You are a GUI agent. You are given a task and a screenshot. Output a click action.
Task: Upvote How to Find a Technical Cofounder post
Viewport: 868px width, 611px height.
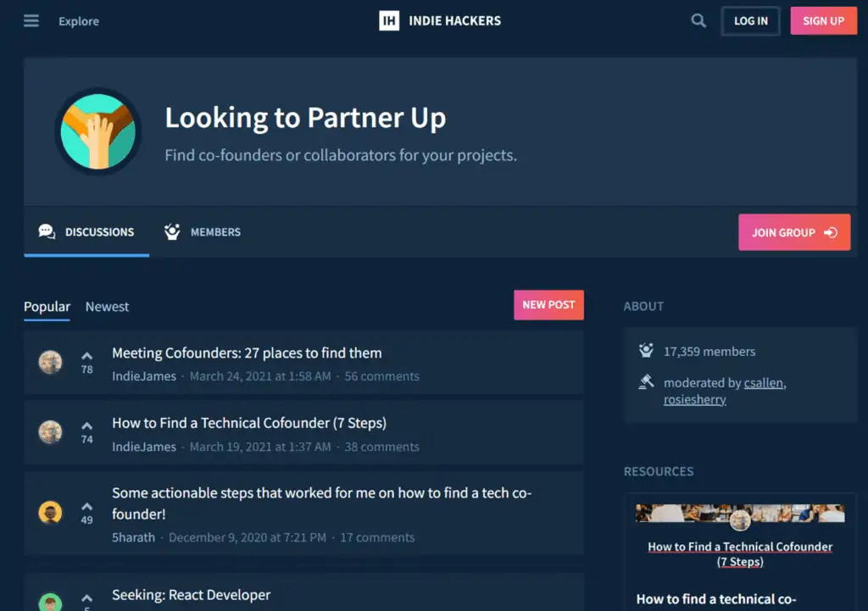point(87,426)
